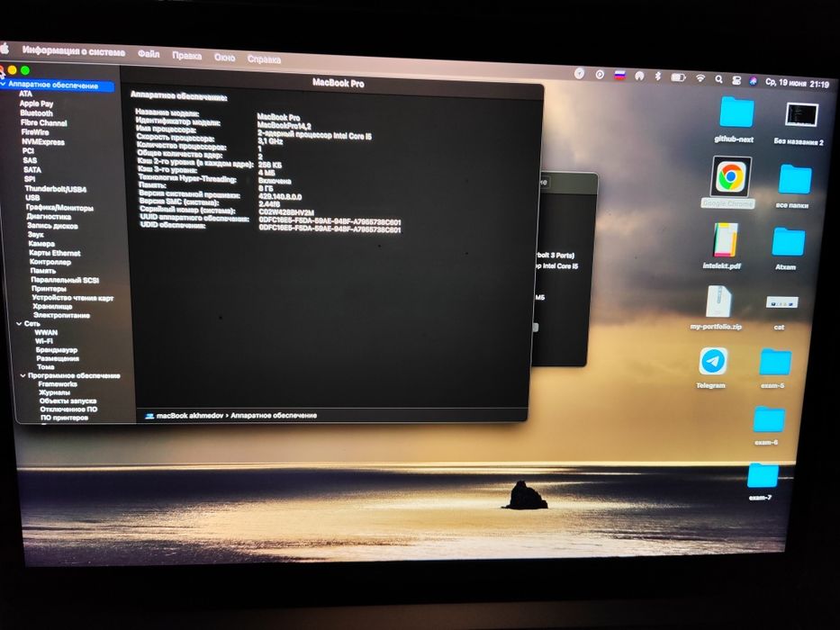Check the battery status icon

point(678,77)
